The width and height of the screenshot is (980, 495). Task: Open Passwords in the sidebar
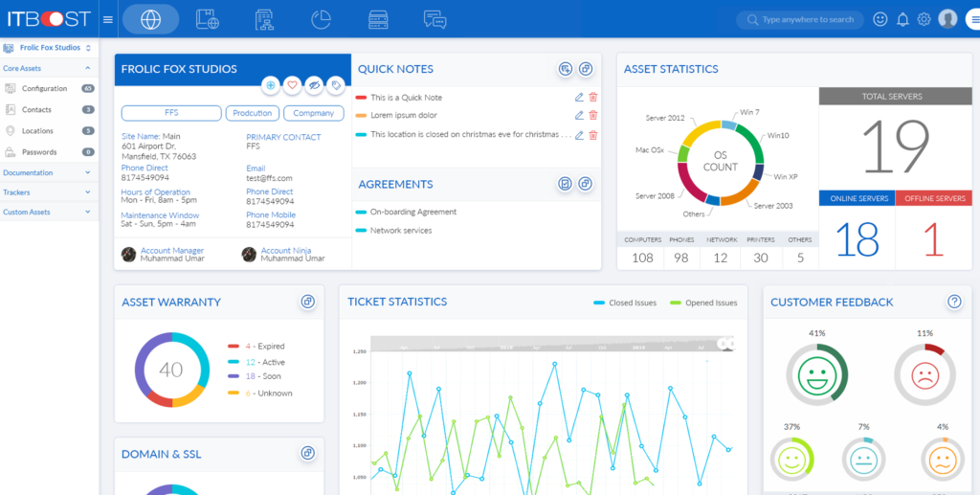tap(49, 152)
